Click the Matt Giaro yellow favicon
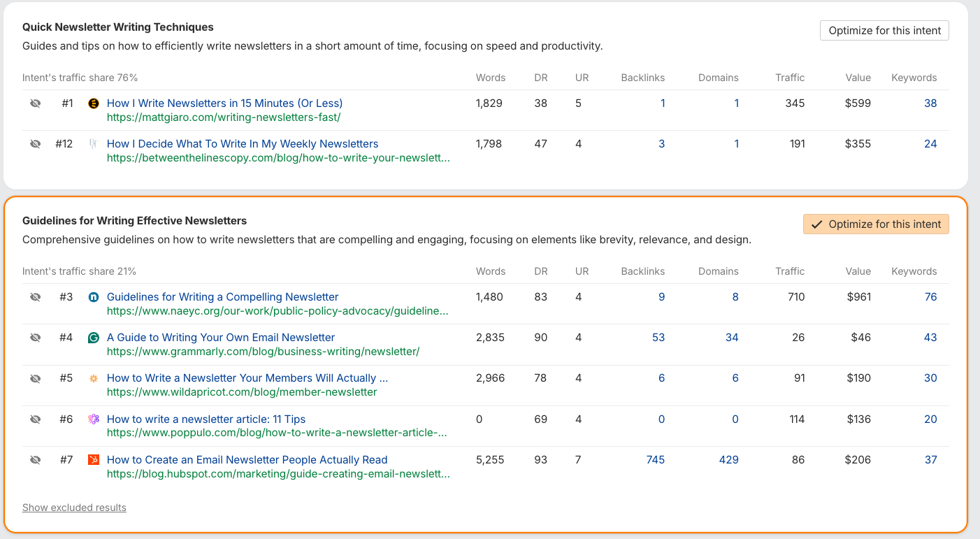This screenshot has width=980, height=539. click(94, 103)
